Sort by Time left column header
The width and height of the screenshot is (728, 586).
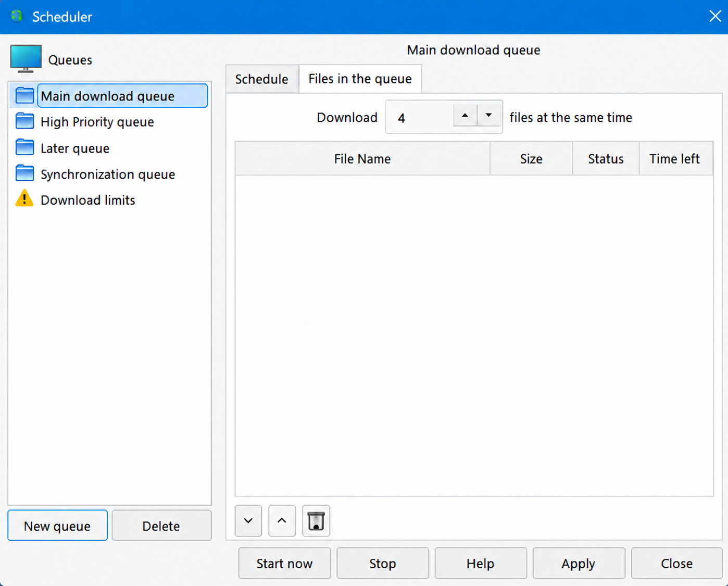(675, 158)
